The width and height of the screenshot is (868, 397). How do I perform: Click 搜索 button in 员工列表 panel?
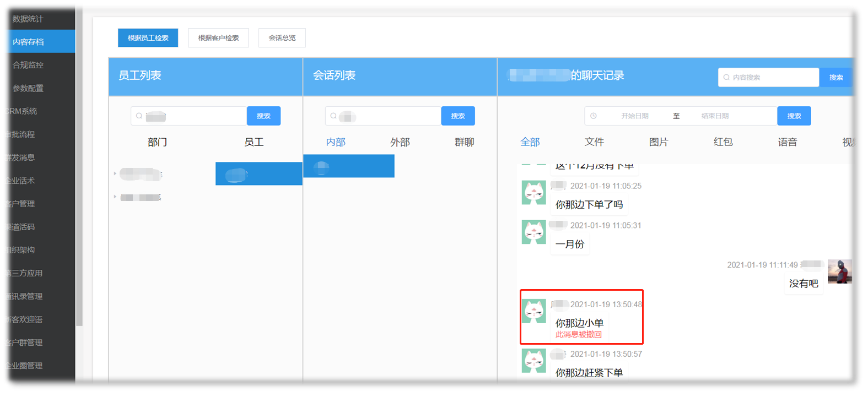[263, 116]
